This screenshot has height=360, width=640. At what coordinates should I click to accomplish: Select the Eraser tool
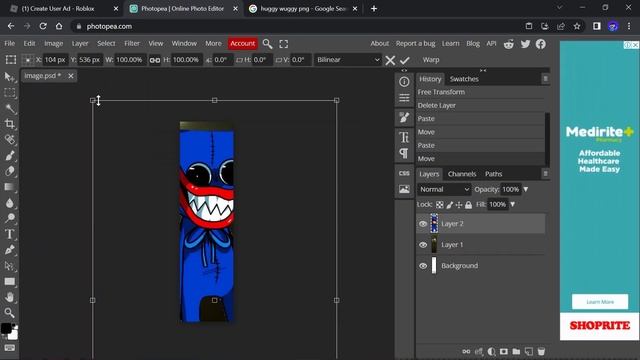tap(9, 171)
